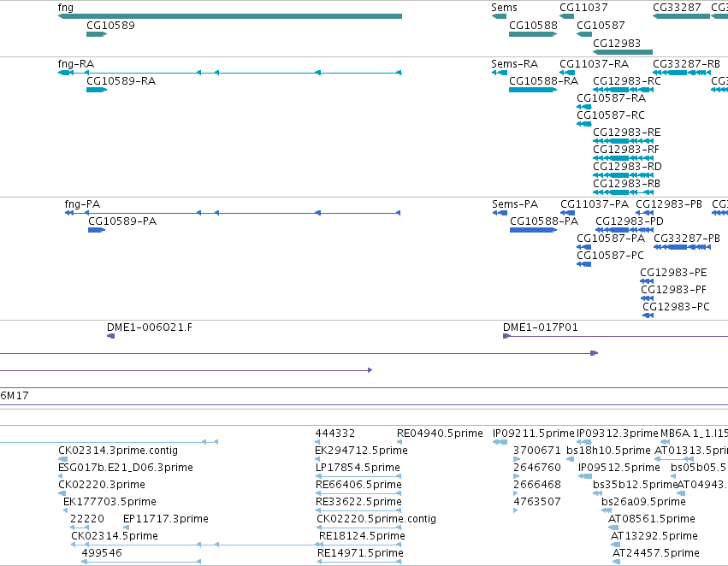728x566 pixels.
Task: Open the CG12983-PD protein label
Action: [630, 221]
